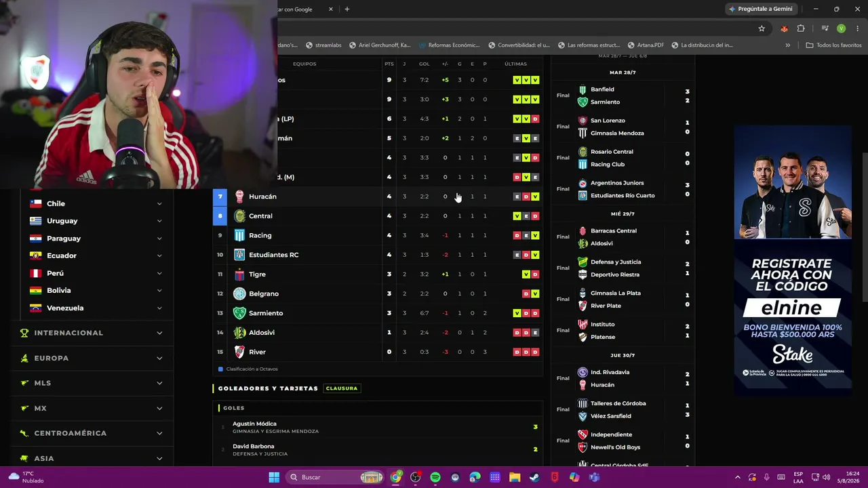Screen dimensions: 868x488
Task: Expand the Ecuador leagues list
Action: pyautogui.click(x=159, y=256)
